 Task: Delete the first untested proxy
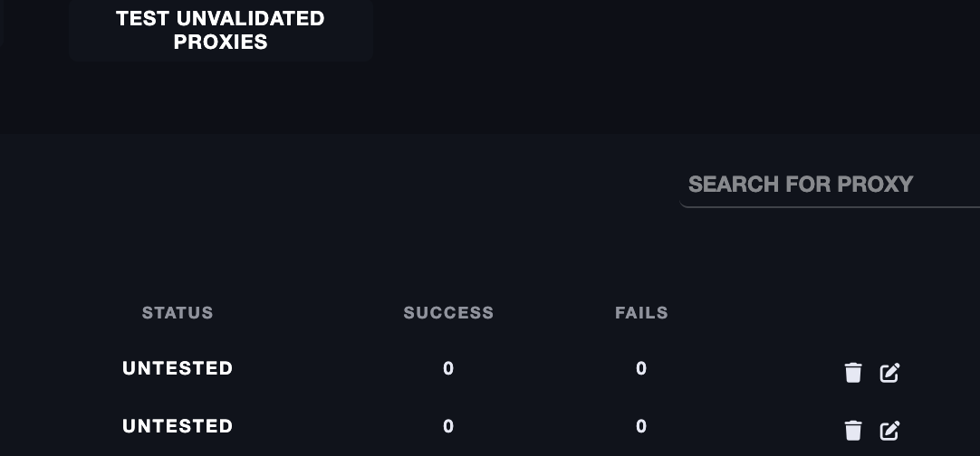[853, 372]
